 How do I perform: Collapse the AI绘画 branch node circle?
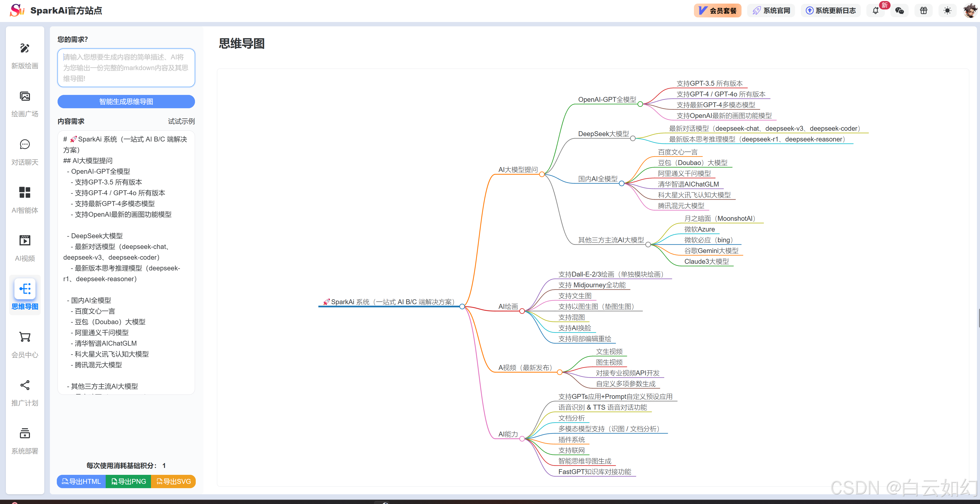pos(522,312)
